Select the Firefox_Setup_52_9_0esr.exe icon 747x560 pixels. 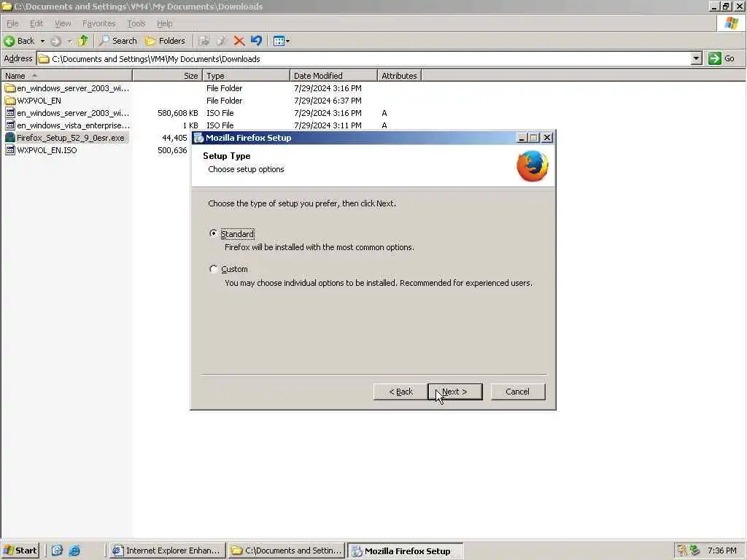(10, 138)
